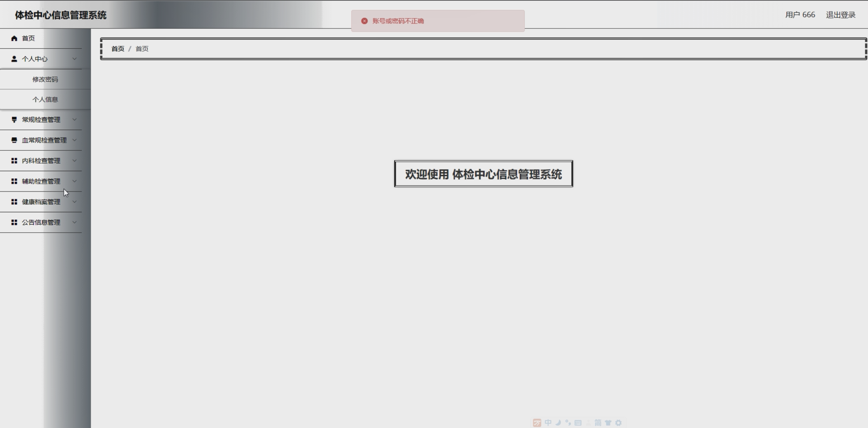Screen dimensions: 868x428
Task: Select 血常规检查管理 menu label
Action: [44, 140]
